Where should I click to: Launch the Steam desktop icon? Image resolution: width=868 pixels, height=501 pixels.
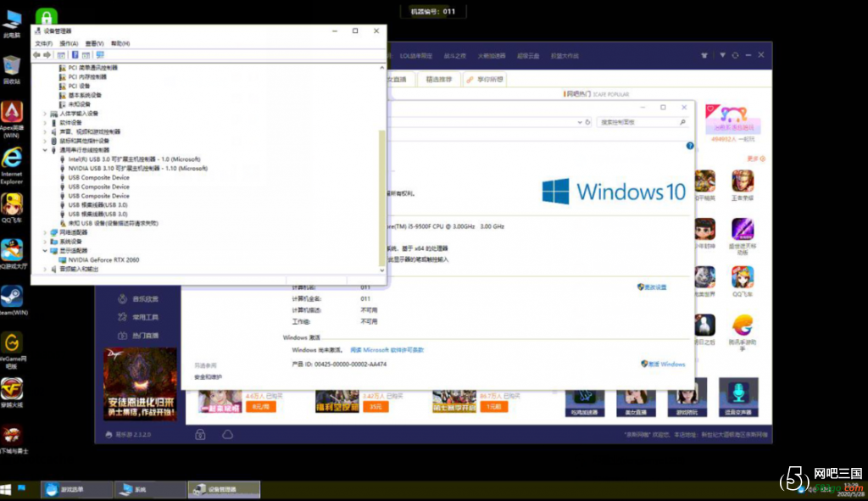(12, 296)
